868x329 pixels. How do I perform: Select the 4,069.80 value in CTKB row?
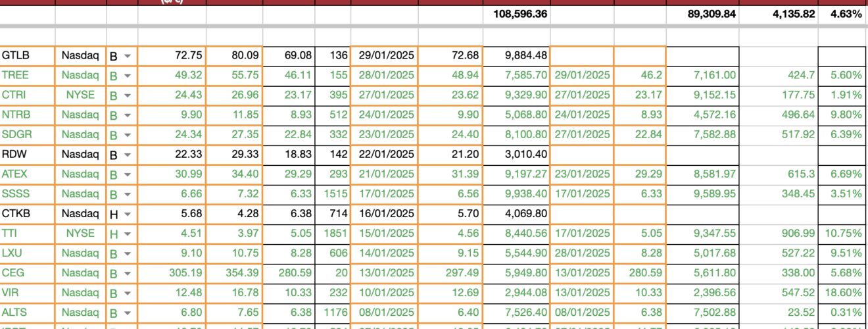click(516, 214)
